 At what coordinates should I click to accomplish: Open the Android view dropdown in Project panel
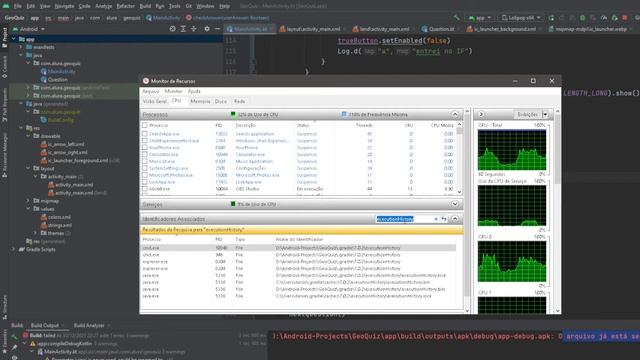29,29
